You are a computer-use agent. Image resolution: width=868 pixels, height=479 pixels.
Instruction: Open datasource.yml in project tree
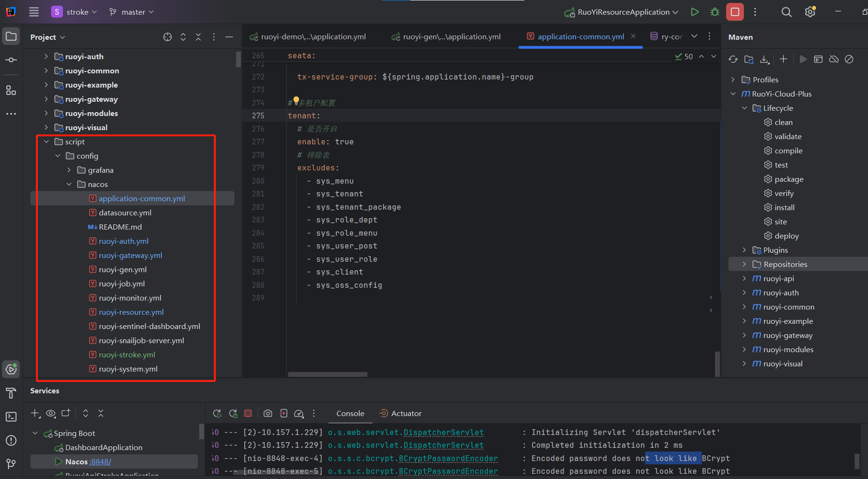(125, 213)
